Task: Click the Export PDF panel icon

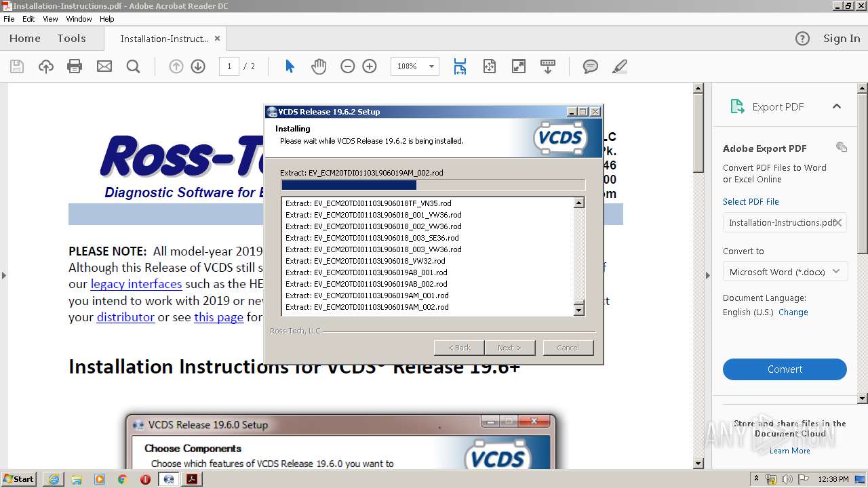Action: (x=737, y=106)
